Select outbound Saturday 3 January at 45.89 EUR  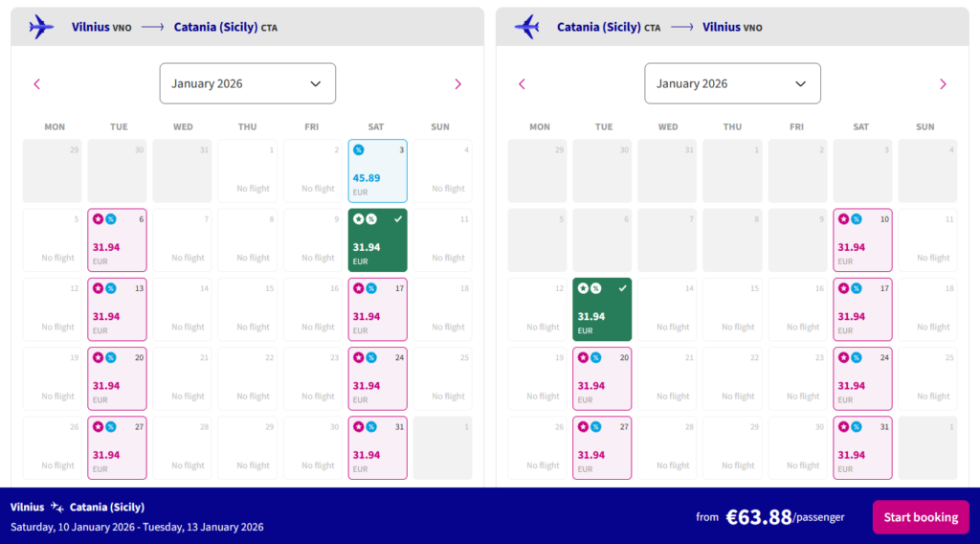tap(377, 171)
